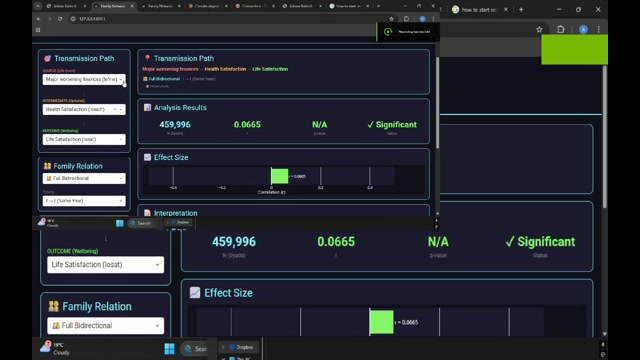Viewport: 640px width, 360px height.
Task: Open the tab search chevron in small browser
Action: (x=38, y=6)
